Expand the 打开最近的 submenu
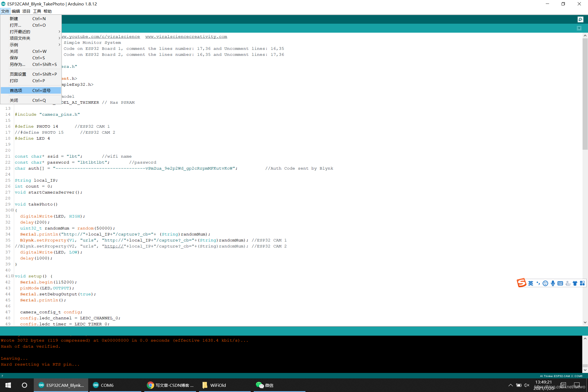Screen dimensions: 588x392 pyautogui.click(x=31, y=32)
